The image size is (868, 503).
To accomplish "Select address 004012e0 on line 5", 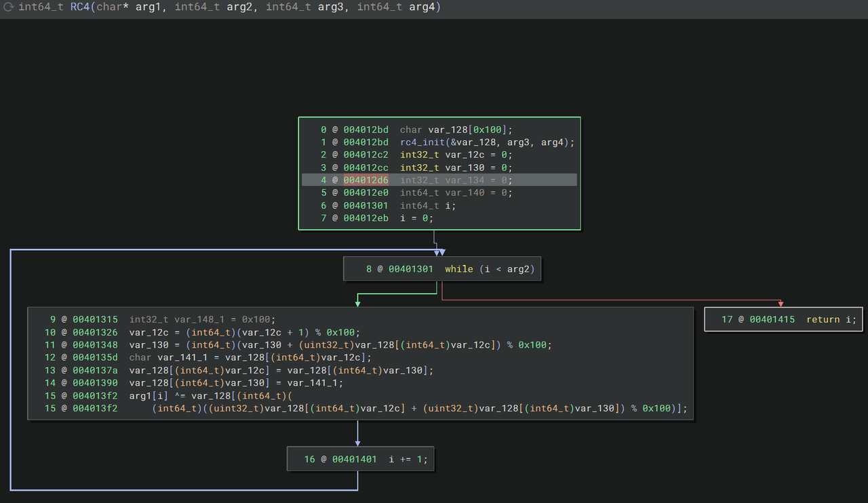I will 366,193.
